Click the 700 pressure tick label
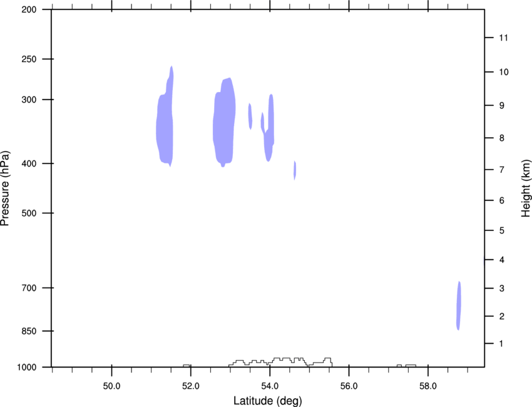The width and height of the screenshot is (532, 407). point(29,288)
